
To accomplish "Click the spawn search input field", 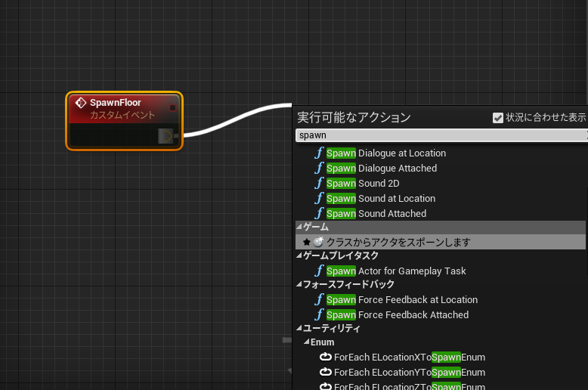I will tap(441, 135).
